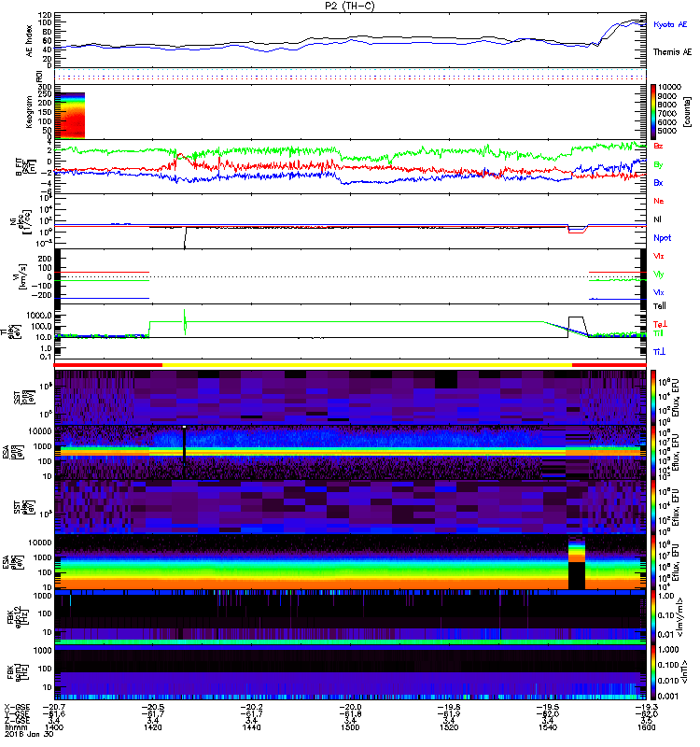Open the keogram image patch
Viewport: 700px width, 747px height.
[69, 116]
